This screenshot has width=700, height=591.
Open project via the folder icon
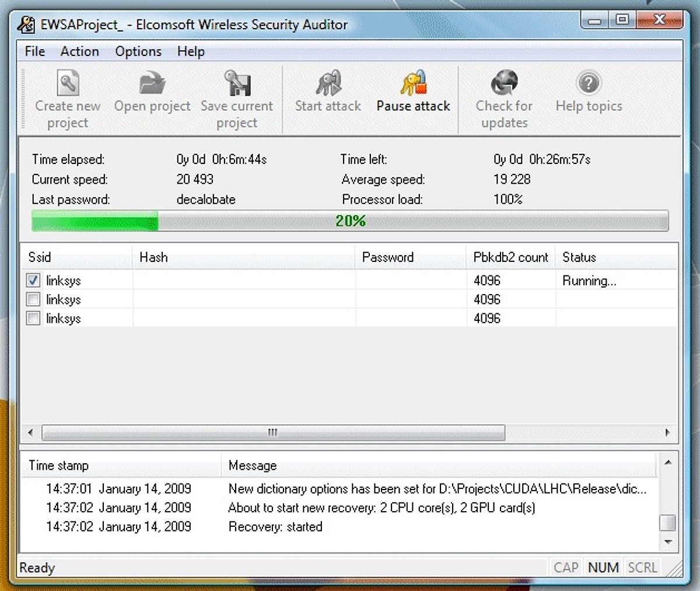(x=152, y=83)
